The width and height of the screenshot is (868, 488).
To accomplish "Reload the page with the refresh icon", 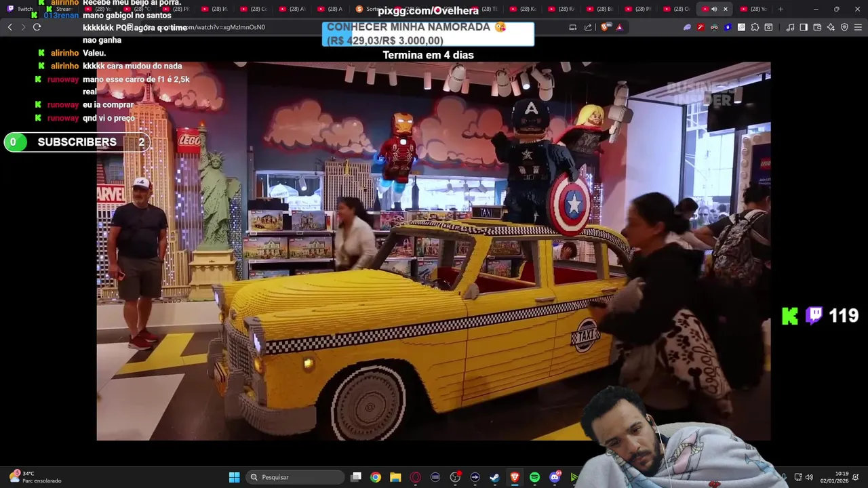I will point(37,27).
